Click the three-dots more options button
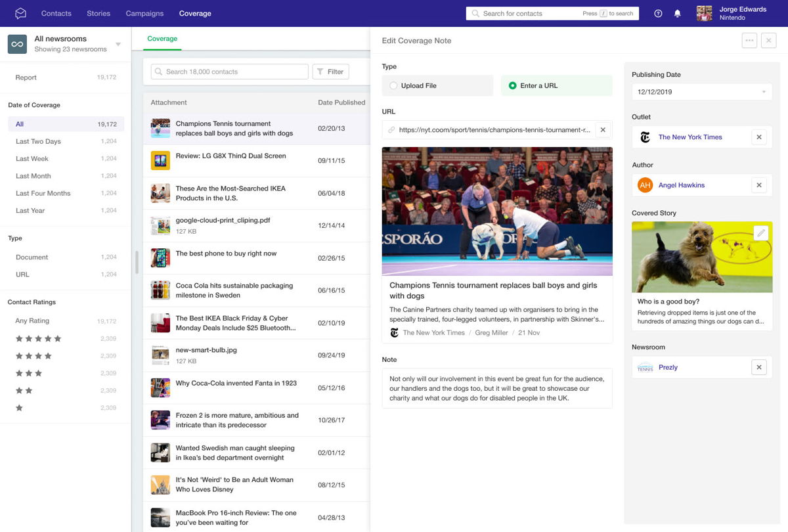The width and height of the screenshot is (788, 532). tap(749, 41)
